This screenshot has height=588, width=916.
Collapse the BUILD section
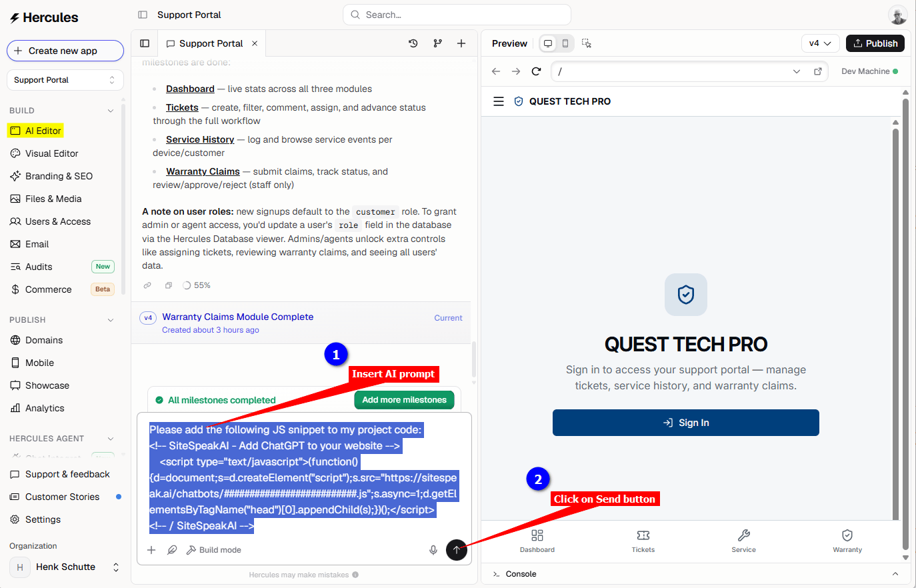coord(111,111)
